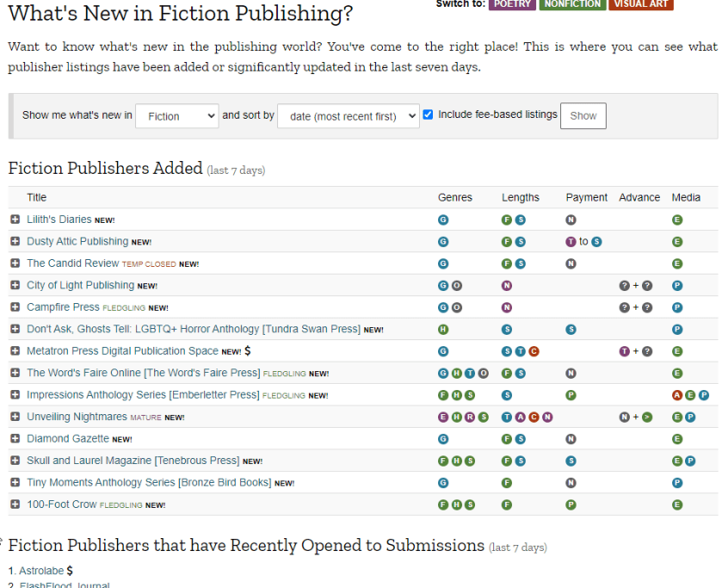Click the purple T payment icon for Dusty Attic
Screen dimensions: 722x588
(571, 242)
